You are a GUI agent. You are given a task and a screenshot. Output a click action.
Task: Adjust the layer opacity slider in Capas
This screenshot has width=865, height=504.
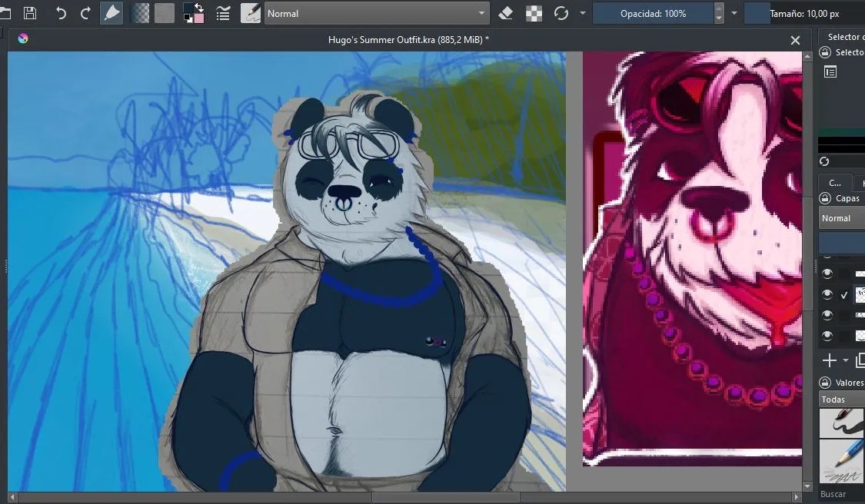(842, 244)
